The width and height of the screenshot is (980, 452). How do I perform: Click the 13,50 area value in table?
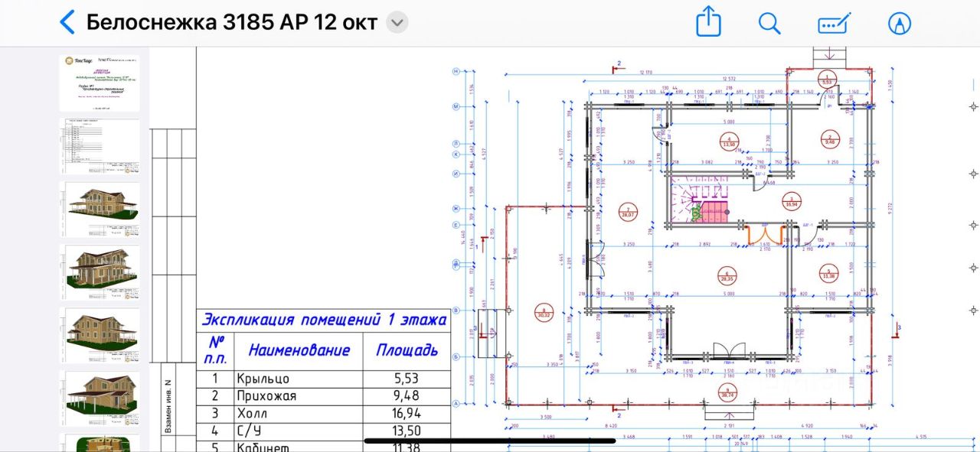tap(407, 431)
